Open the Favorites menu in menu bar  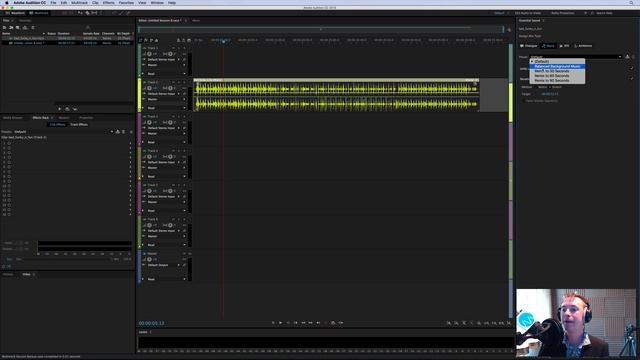point(126,3)
